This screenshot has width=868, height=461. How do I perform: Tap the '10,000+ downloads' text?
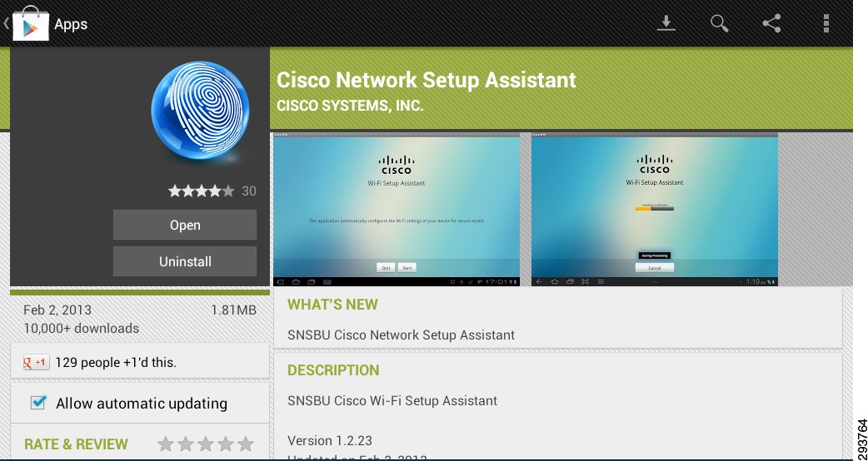tap(81, 329)
